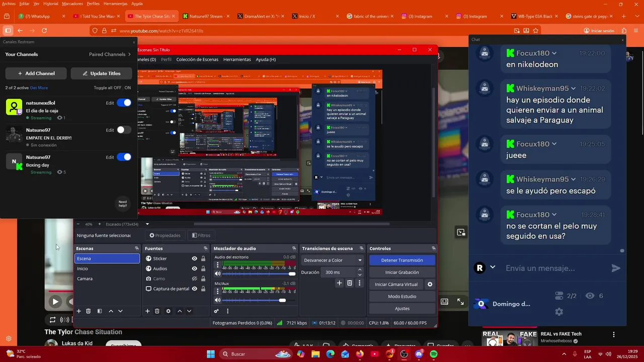Add a scene transition with the plus icon
Viewport: 644px width, 362px height.
[x=339, y=283]
